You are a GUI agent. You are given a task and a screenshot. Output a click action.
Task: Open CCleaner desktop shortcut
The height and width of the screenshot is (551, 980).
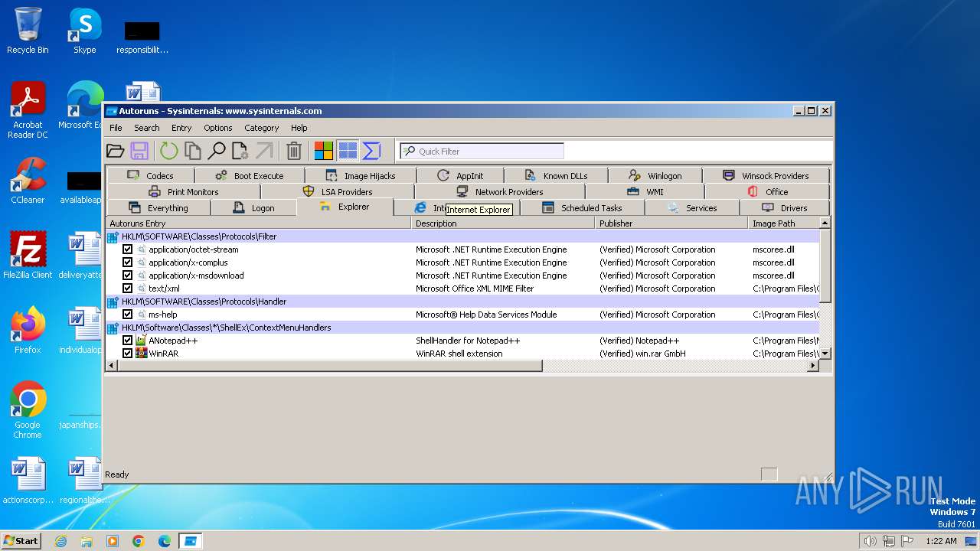pos(28,181)
